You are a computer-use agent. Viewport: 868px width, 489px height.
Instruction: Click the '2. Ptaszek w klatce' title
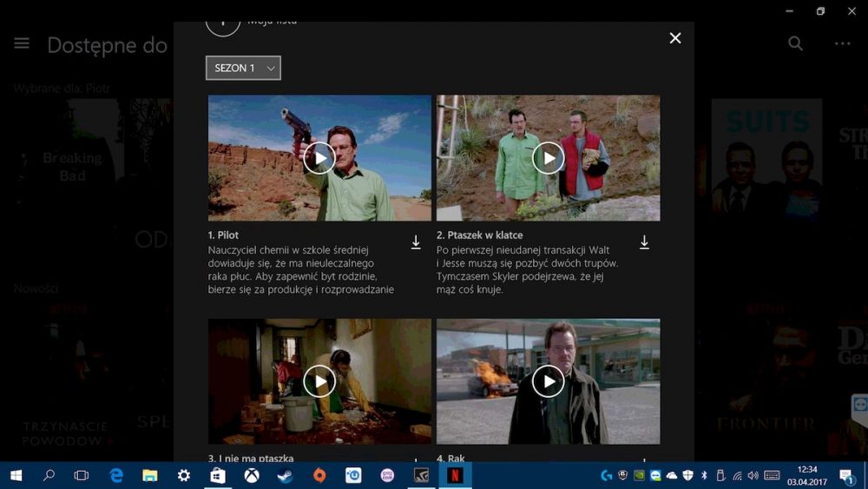(479, 235)
